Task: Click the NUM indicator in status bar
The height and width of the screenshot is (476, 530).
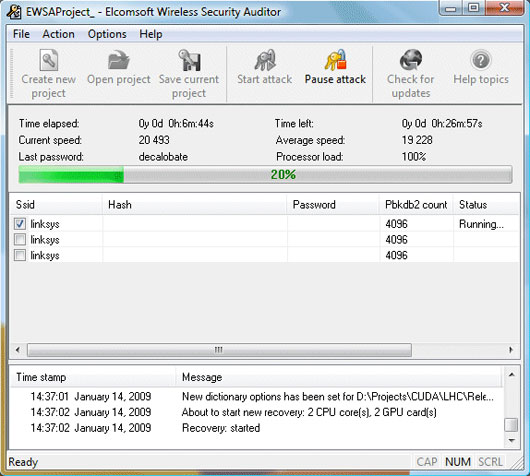Action: click(x=458, y=462)
